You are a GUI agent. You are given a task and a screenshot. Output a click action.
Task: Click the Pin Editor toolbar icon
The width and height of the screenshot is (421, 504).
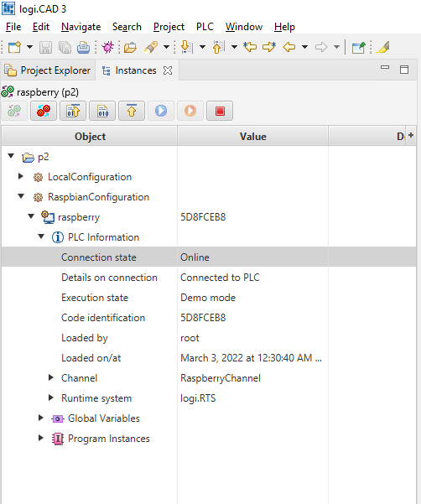[x=359, y=47]
